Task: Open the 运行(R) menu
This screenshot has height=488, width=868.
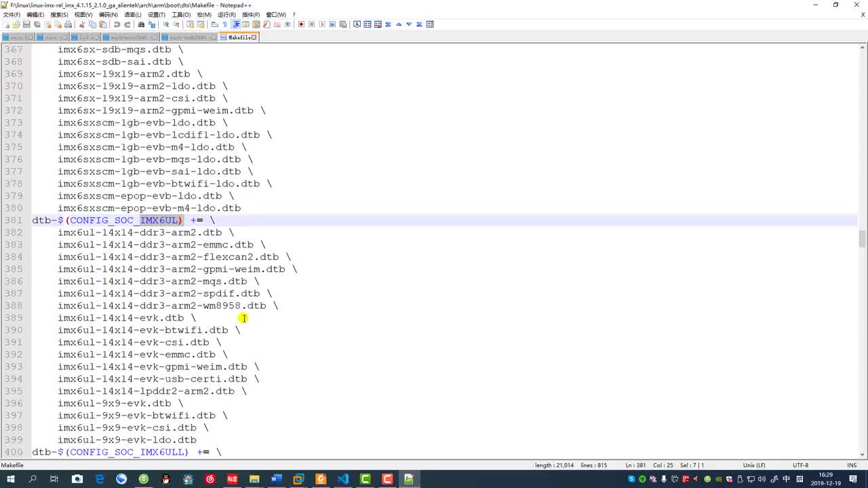Action: (227, 14)
